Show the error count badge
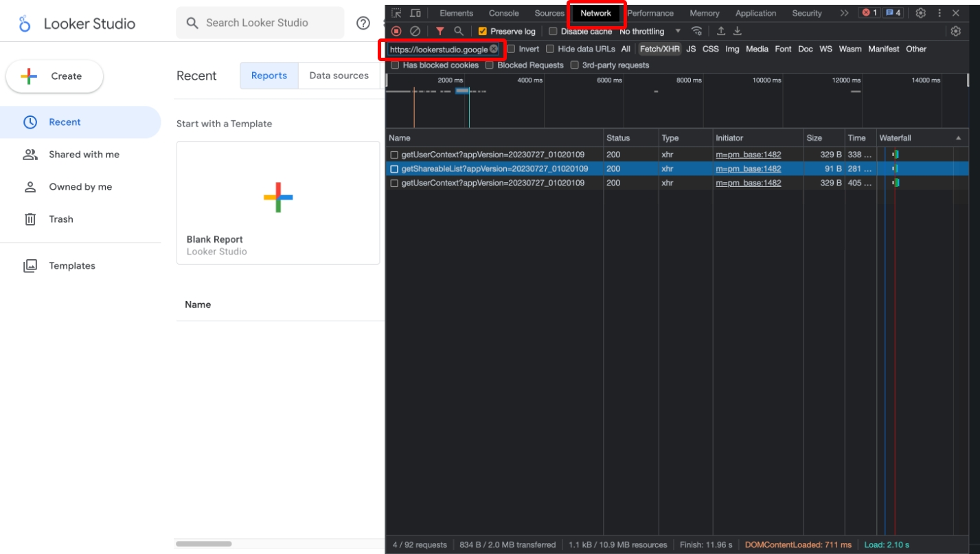This screenshot has width=980, height=554. (869, 13)
